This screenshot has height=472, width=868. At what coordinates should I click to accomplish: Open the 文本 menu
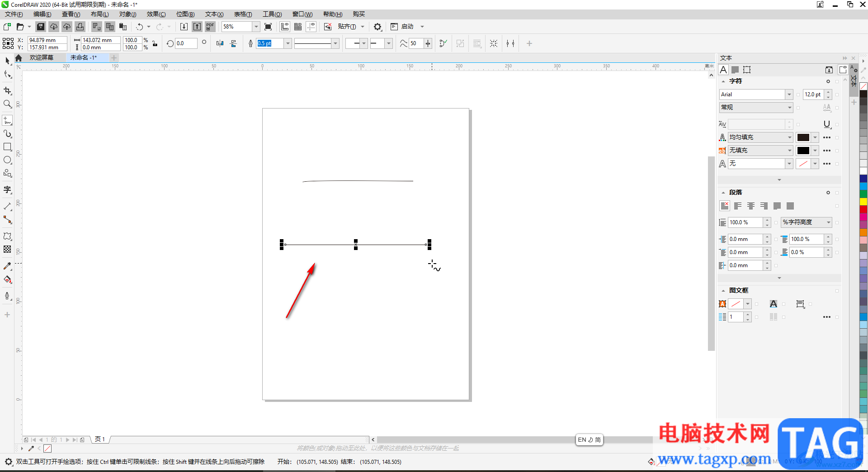click(x=214, y=14)
